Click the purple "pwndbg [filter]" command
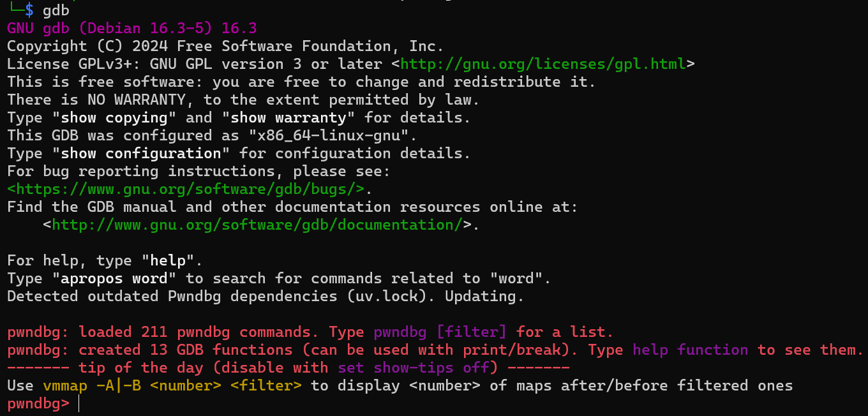 click(440, 332)
